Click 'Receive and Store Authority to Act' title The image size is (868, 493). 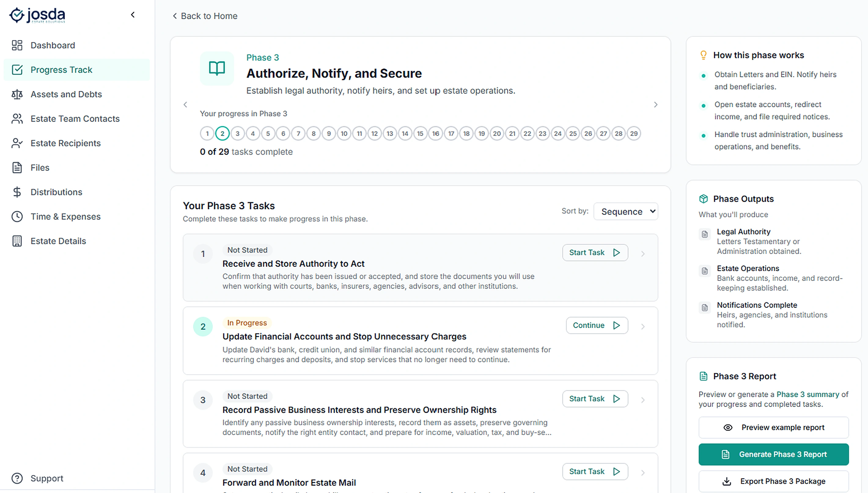293,264
